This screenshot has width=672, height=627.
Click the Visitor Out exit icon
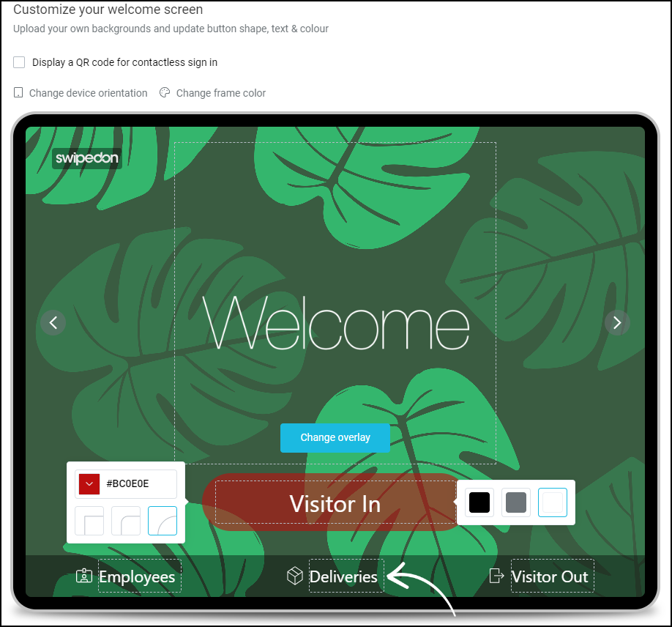(x=496, y=576)
